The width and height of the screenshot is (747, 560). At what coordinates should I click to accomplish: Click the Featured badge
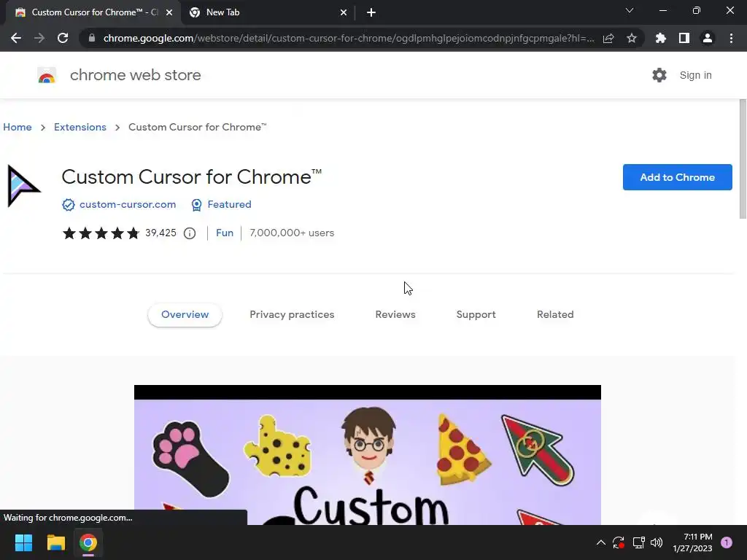pyautogui.click(x=222, y=204)
